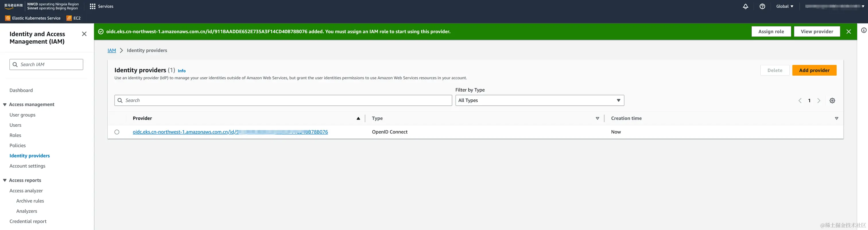The width and height of the screenshot is (868, 230).
Task: Click the Amazon Web Services logo
Action: click(x=13, y=6)
